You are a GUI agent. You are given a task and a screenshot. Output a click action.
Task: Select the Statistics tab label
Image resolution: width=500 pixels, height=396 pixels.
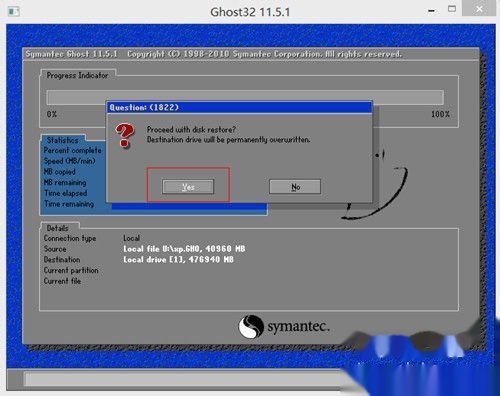coord(63,140)
